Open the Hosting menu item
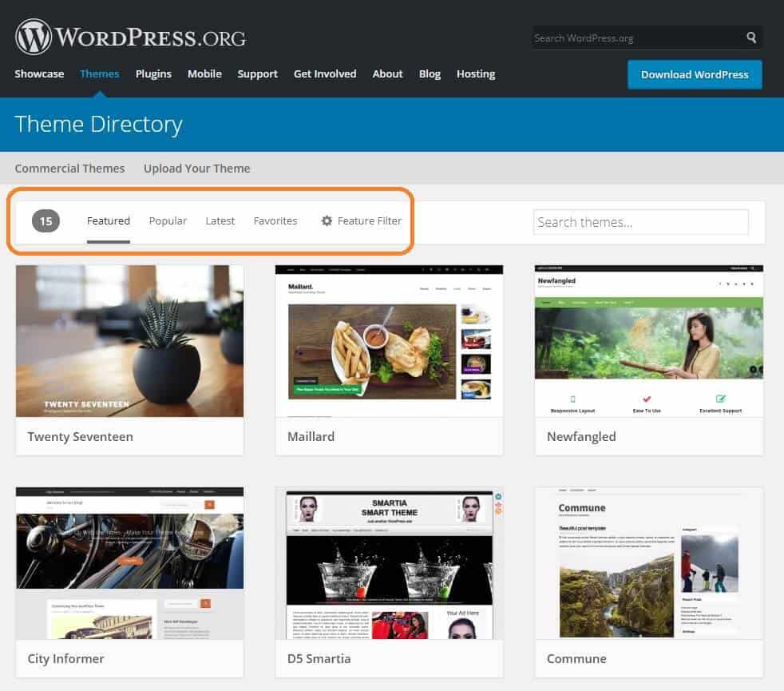The width and height of the screenshot is (784, 691). [476, 74]
